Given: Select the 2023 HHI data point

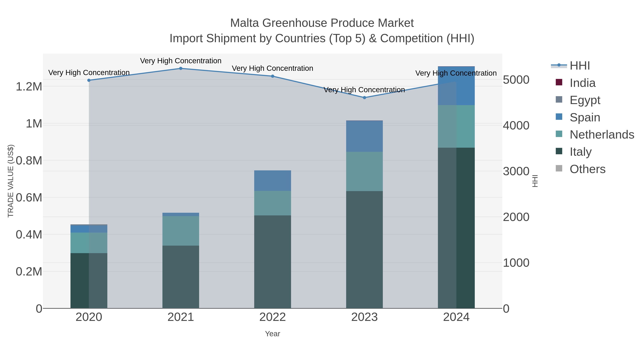Looking at the screenshot, I should coord(365,98).
